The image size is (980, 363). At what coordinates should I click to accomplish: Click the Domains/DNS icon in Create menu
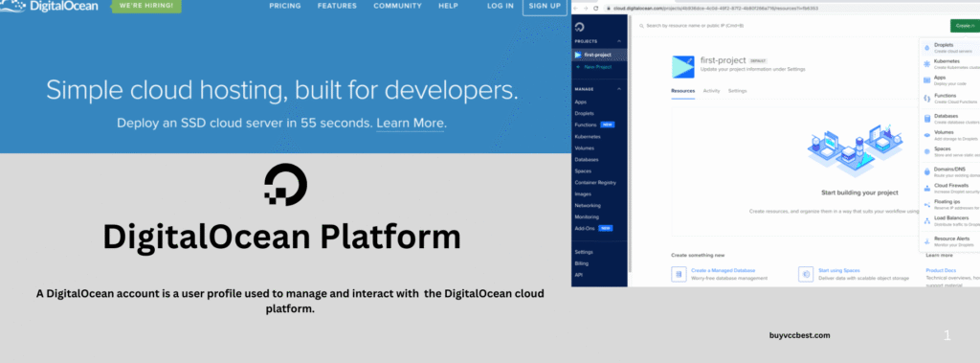926,171
